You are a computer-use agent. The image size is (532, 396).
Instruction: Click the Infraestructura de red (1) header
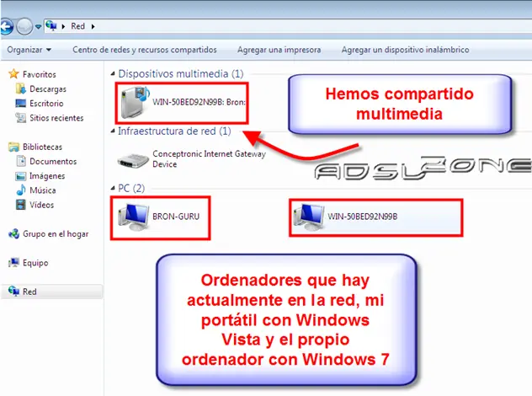pyautogui.click(x=174, y=131)
